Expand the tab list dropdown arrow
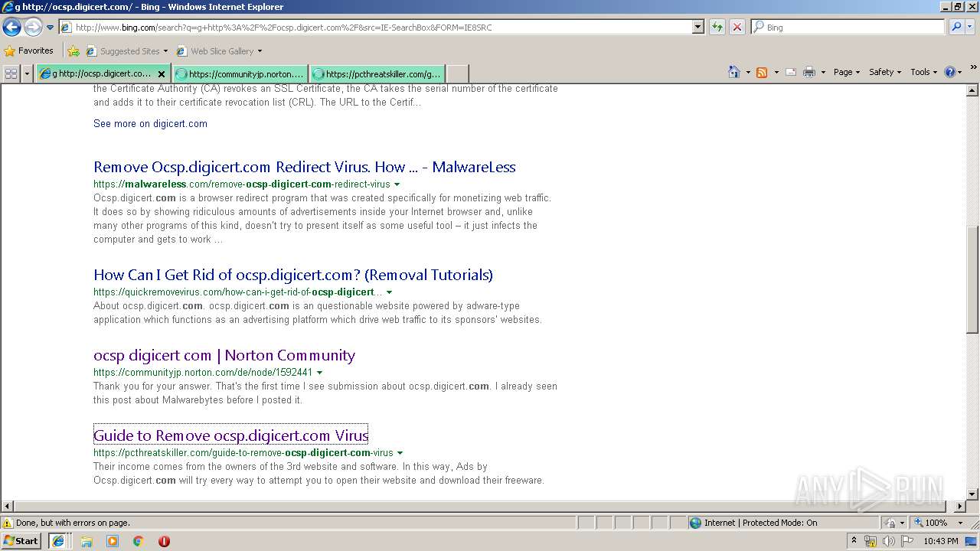 click(28, 73)
